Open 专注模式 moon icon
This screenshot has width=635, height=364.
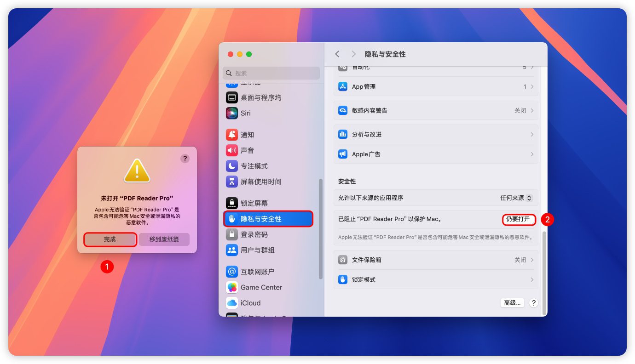pyautogui.click(x=232, y=166)
